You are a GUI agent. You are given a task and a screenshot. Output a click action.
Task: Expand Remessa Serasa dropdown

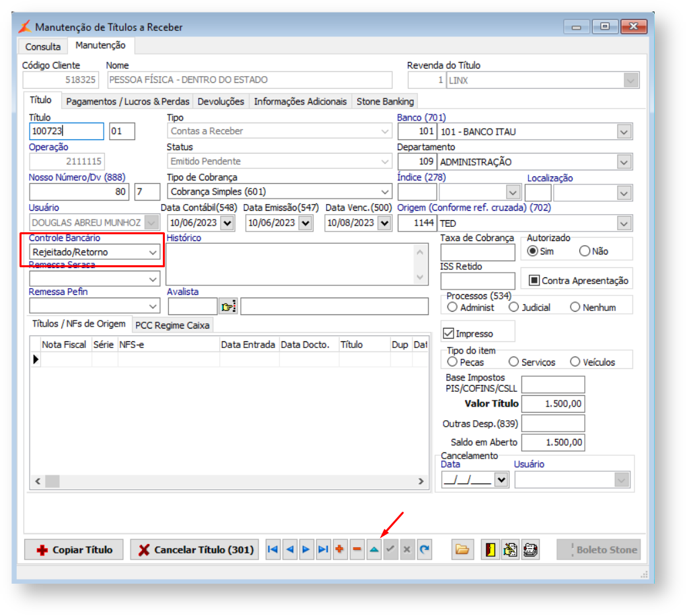[153, 279]
